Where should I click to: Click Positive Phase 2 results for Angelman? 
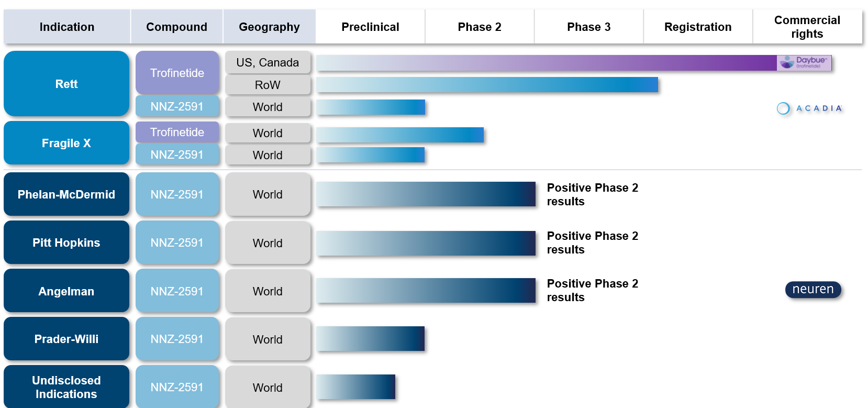tap(593, 290)
